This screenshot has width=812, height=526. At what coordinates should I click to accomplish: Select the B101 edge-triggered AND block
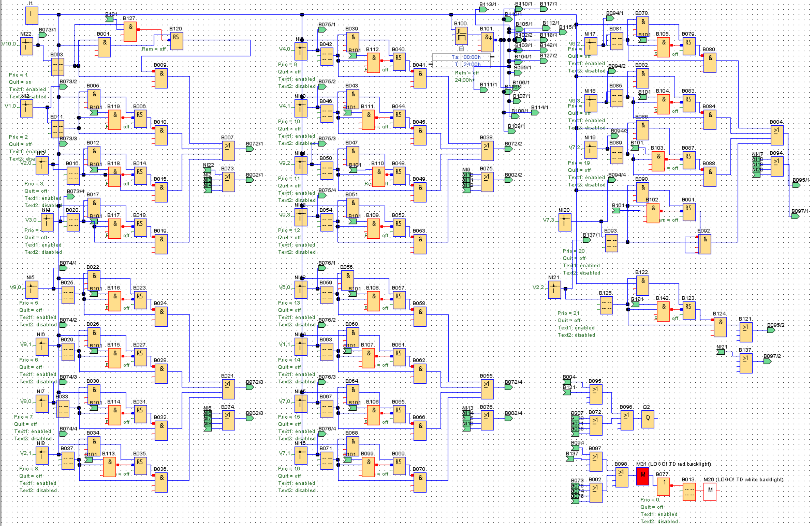(x=487, y=41)
